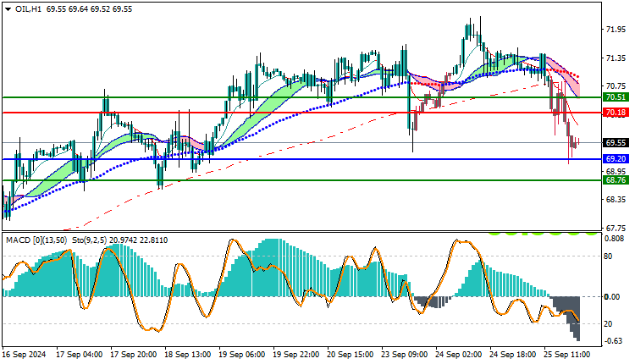Select the 71.95 price scale value
The width and height of the screenshot is (635, 364).
(x=616, y=29)
